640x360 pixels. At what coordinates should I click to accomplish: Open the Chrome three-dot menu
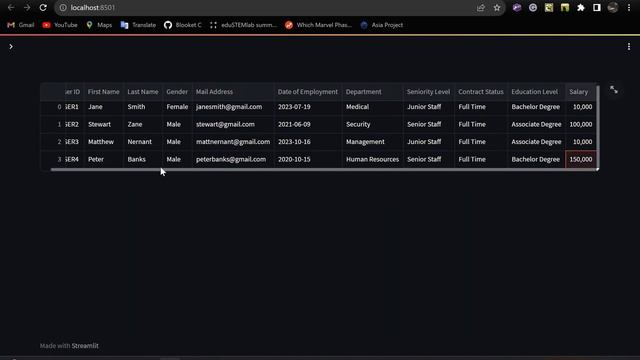(x=629, y=8)
